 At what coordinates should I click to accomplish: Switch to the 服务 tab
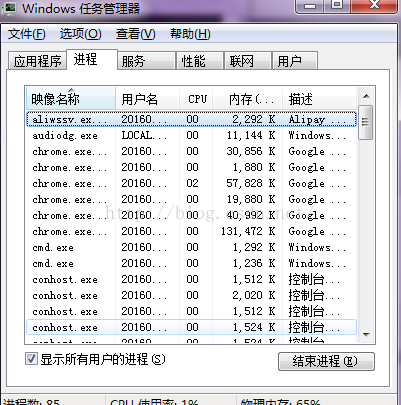146,61
